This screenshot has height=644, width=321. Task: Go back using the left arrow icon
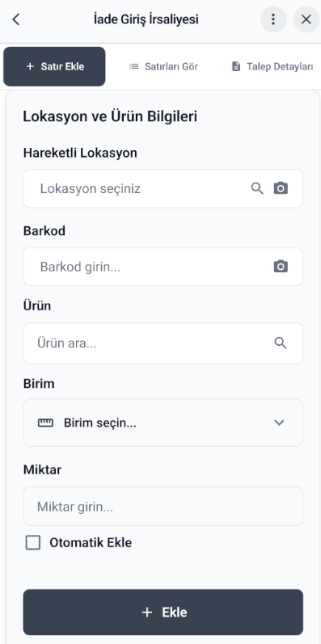16,19
